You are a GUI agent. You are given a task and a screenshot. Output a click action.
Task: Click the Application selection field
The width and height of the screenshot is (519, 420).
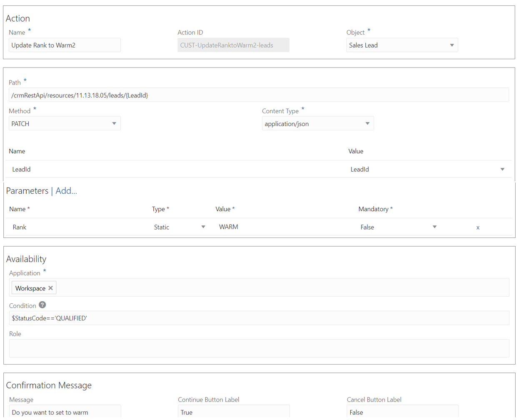(259, 287)
